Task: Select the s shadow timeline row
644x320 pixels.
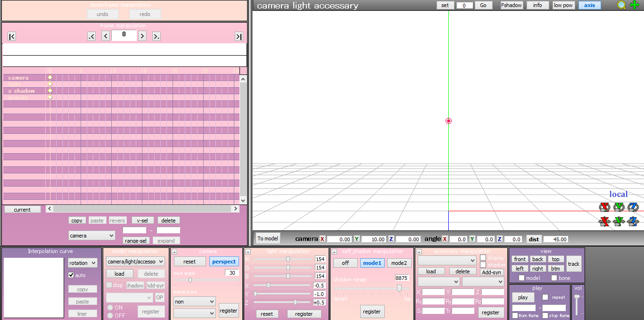Action: point(21,91)
